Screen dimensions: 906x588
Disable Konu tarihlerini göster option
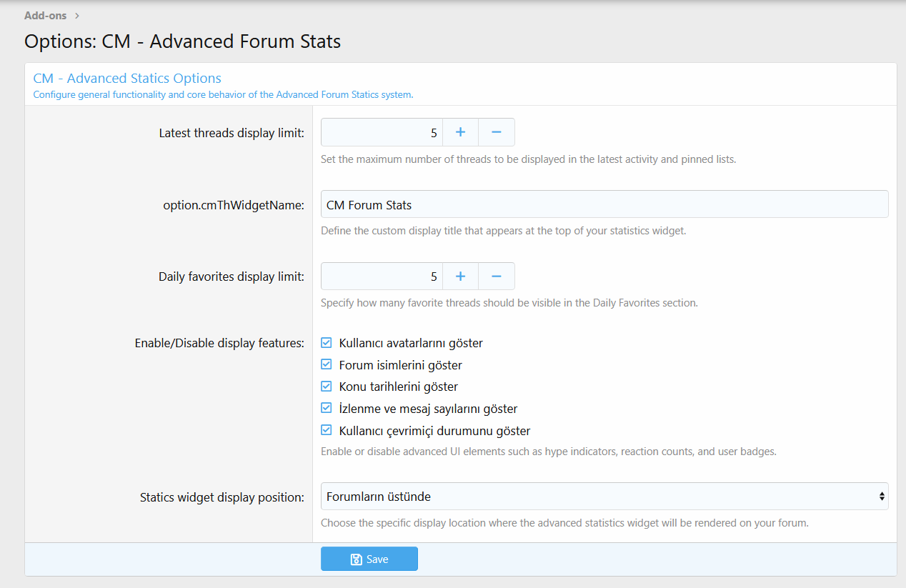pos(327,387)
